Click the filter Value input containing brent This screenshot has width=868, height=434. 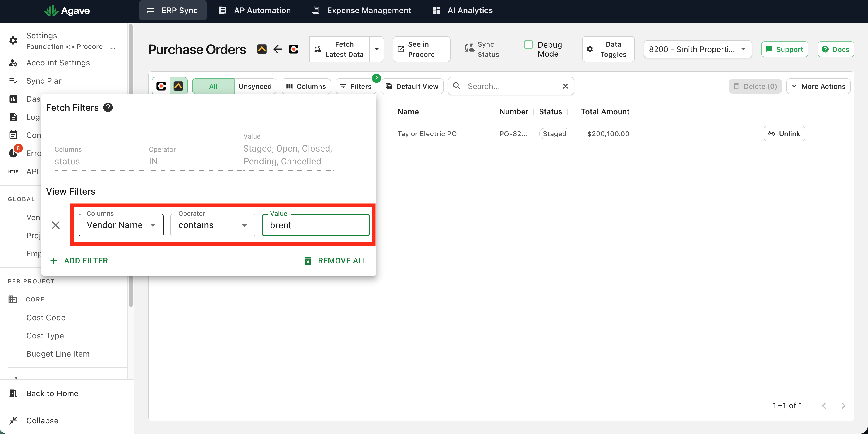(x=316, y=225)
